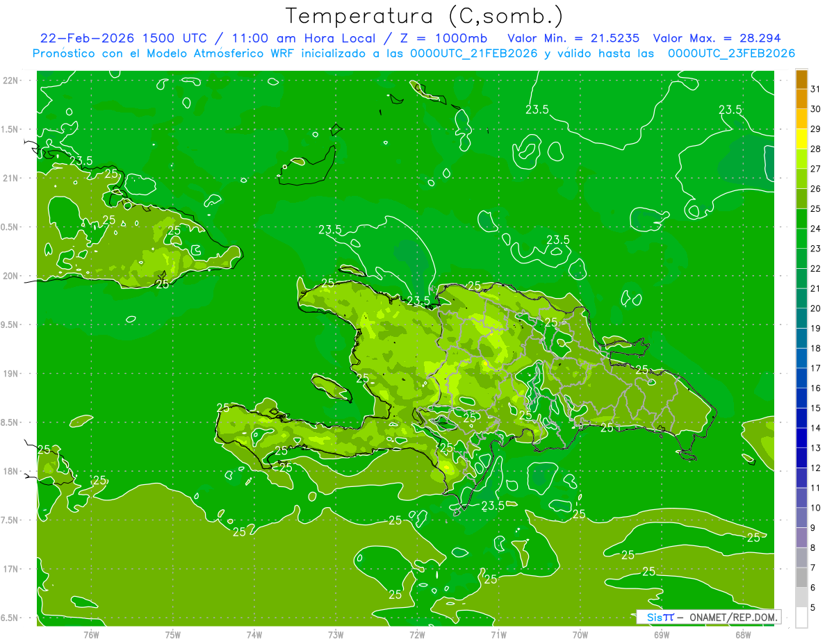This screenshot has width=834, height=644.
Task: Click the purple 9–10 band in color legend
Action: (801, 518)
